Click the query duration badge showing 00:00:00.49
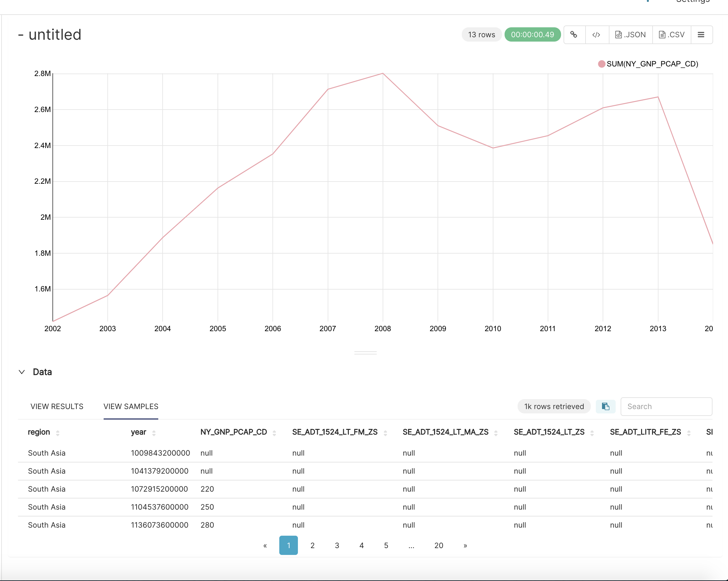 533,34
